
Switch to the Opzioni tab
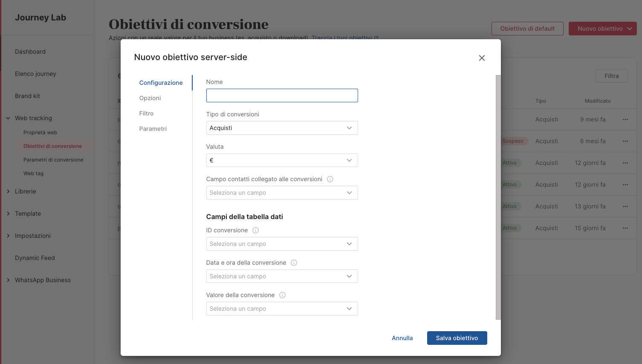coord(150,98)
